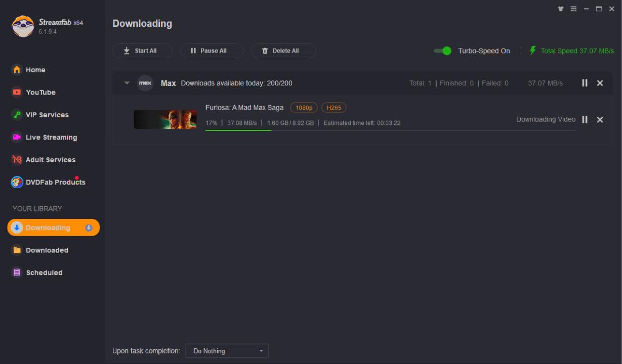Open the Do Nothing completion dropdown

(x=227, y=351)
